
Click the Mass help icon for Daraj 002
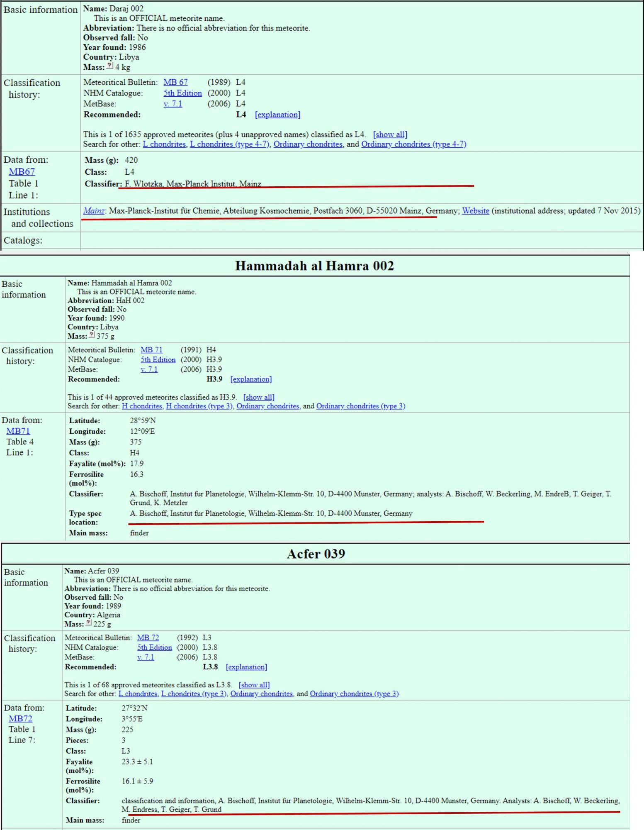point(110,66)
